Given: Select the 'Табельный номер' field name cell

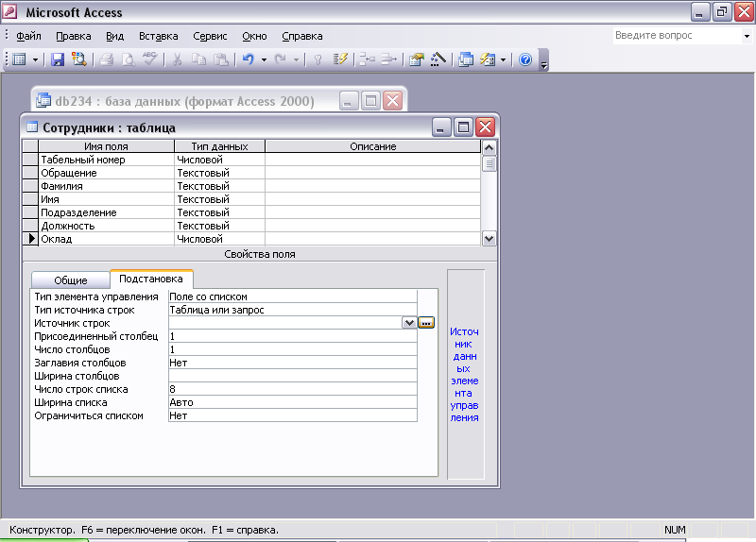Looking at the screenshot, I should [106, 160].
